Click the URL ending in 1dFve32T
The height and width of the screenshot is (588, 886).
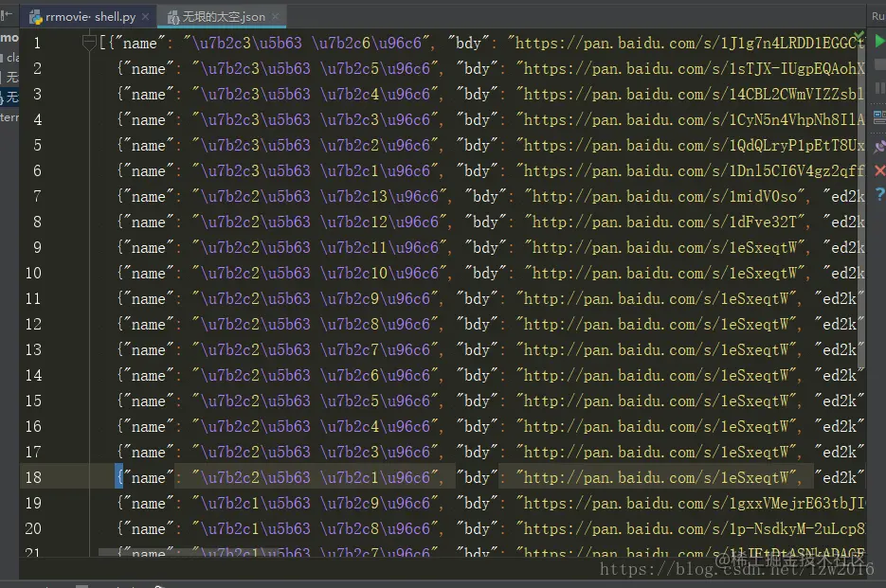(664, 222)
